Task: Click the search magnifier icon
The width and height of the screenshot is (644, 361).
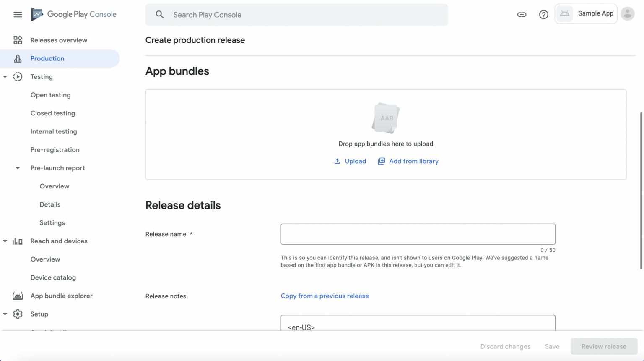Action: (x=160, y=15)
